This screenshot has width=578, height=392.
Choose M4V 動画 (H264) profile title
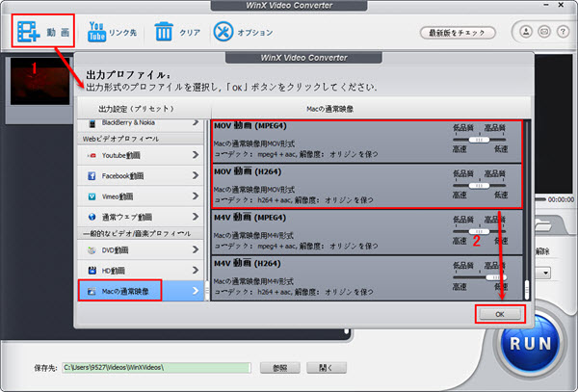coord(248,264)
